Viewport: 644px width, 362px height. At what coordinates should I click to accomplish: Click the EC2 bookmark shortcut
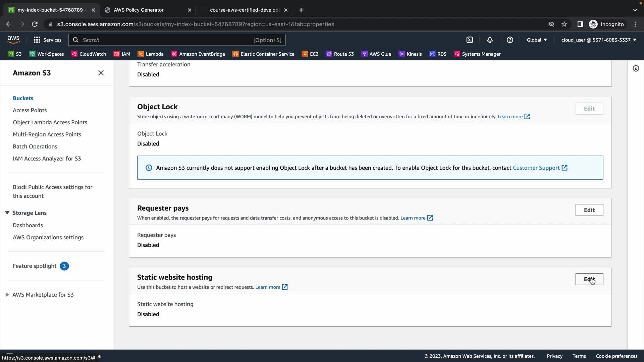click(310, 54)
